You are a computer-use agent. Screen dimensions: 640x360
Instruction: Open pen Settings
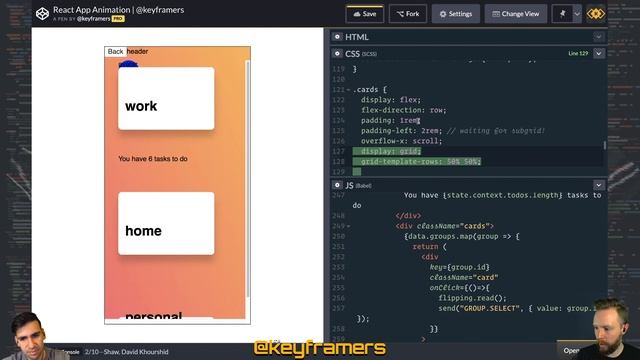(x=456, y=14)
